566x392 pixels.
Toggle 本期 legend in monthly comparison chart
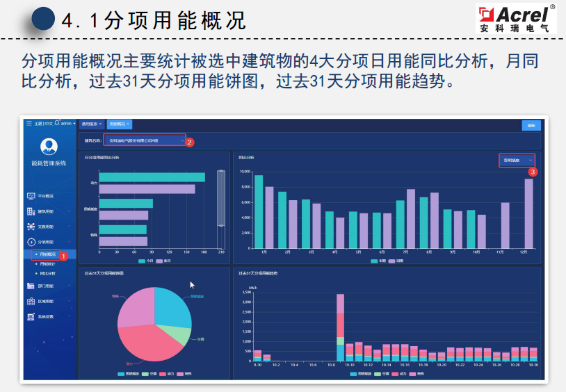point(379,261)
